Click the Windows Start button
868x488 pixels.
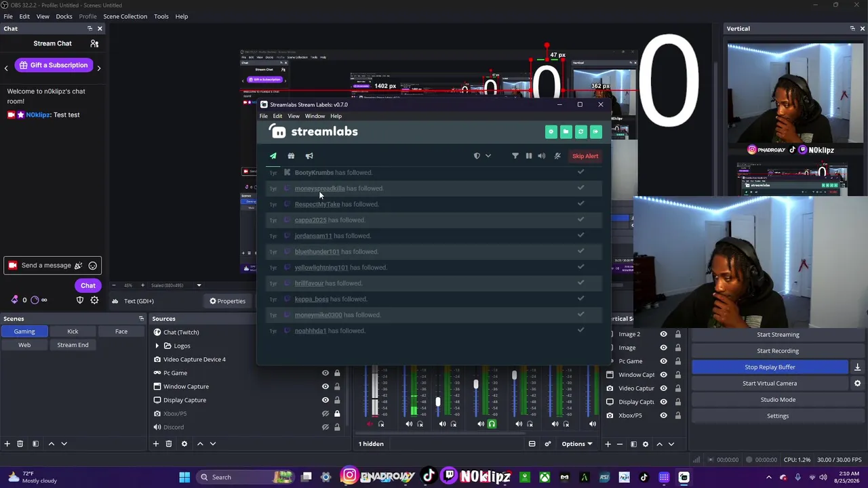pos(184,477)
